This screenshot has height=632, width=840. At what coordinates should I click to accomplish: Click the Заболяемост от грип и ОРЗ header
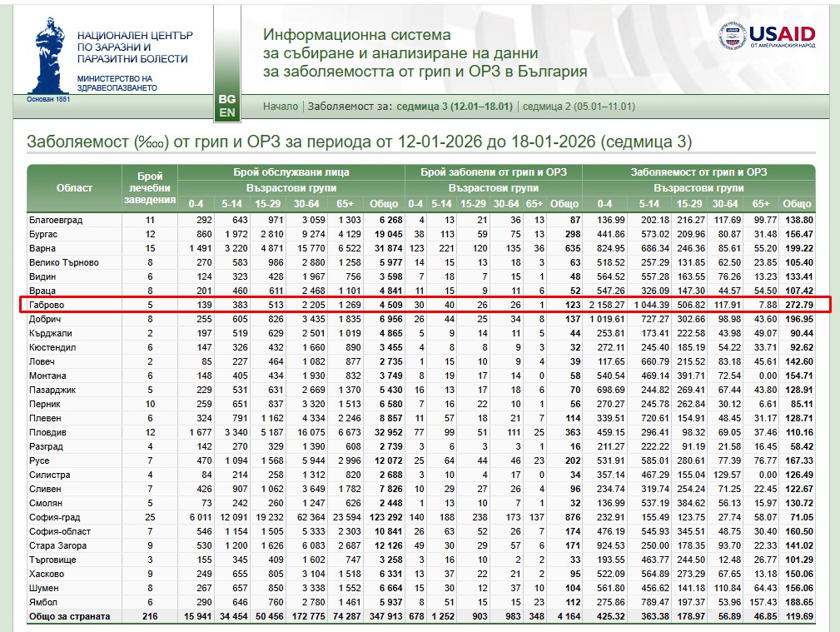point(698,172)
